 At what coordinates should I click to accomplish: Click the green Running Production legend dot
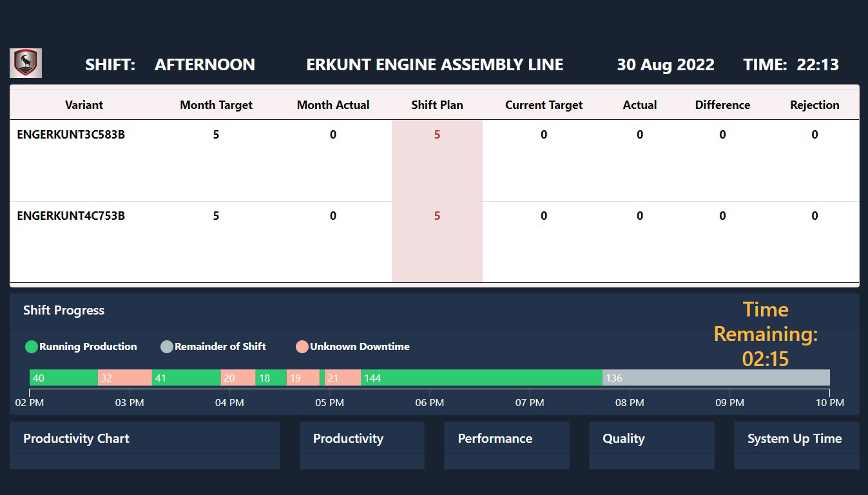coord(32,347)
